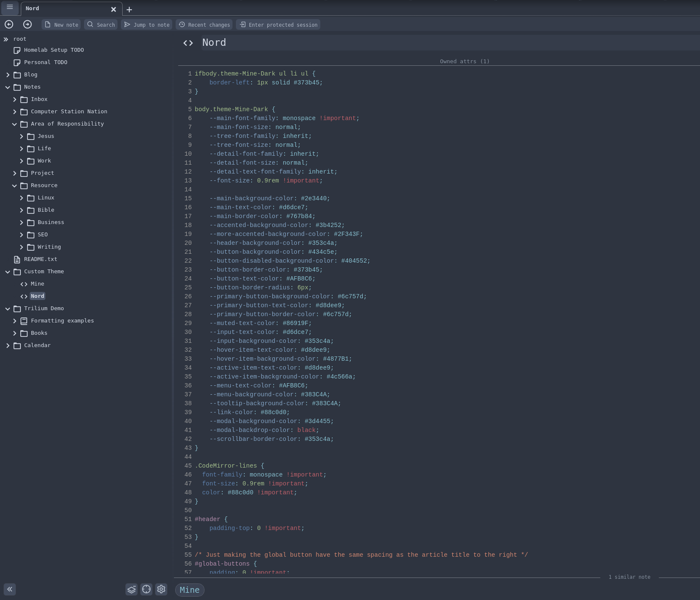Click the Homelab Setup TODO note icon
The height and width of the screenshot is (600, 700).
click(17, 50)
